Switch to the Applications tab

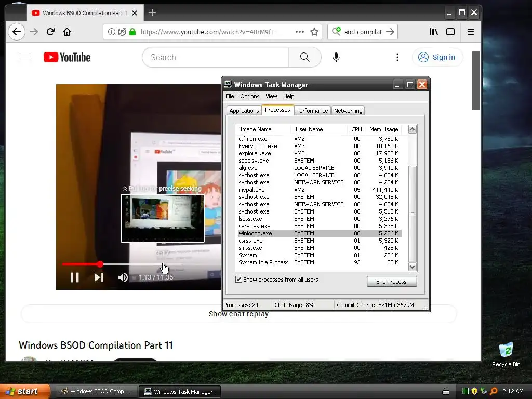244,111
